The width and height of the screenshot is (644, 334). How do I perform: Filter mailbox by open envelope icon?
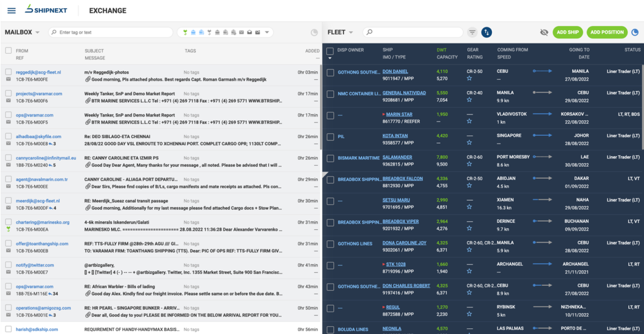pos(249,32)
